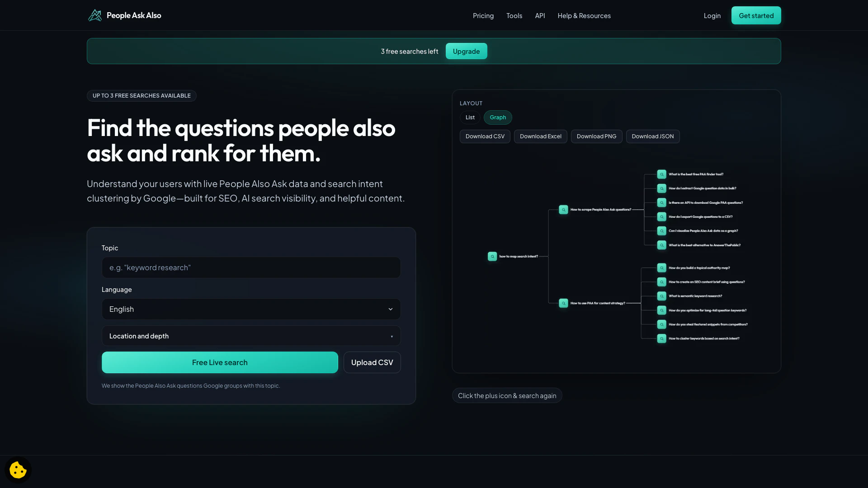Click search icon for 'How do I extract Google question data in bulk?'

pos(661,188)
